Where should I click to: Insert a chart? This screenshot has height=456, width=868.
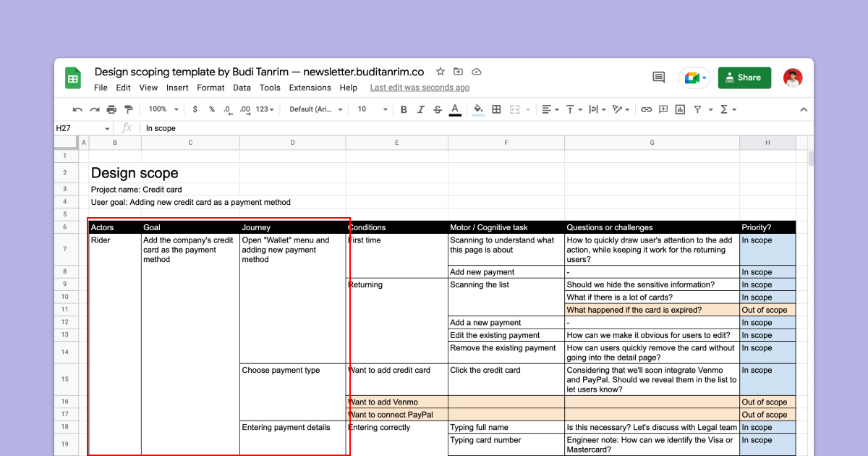(x=680, y=109)
